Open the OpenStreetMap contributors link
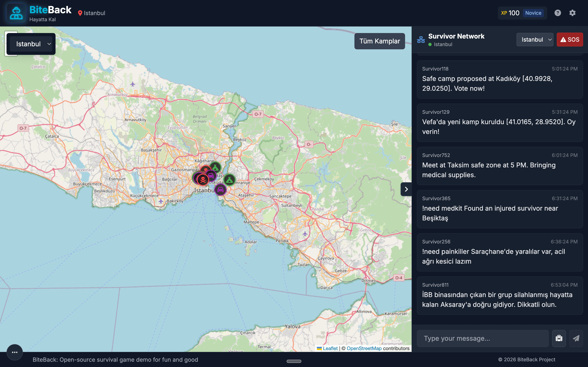This screenshot has height=367, width=588. coord(364,348)
